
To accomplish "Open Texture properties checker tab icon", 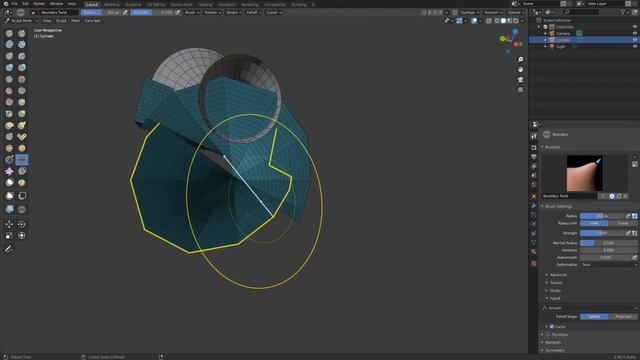I will tap(534, 263).
